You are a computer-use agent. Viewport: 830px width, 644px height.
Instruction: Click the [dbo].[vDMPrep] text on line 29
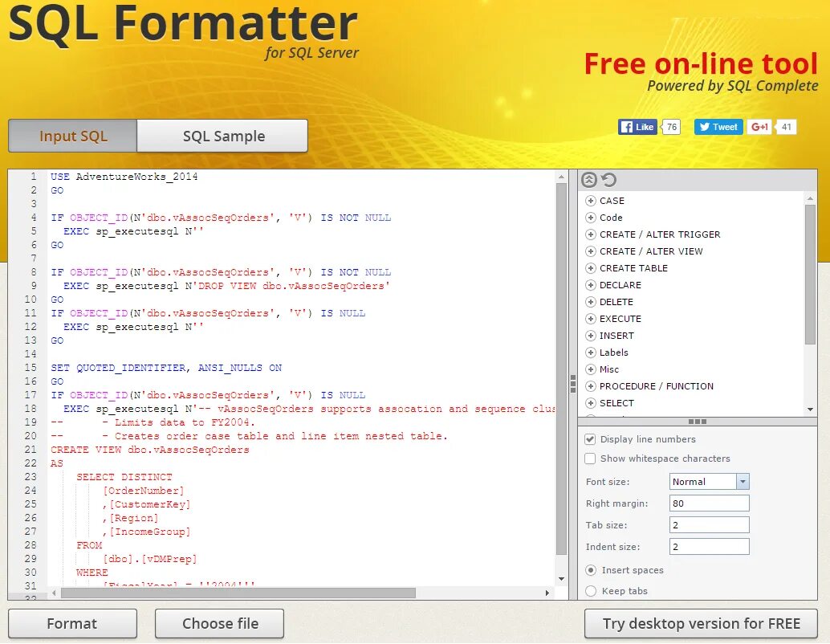(150, 559)
